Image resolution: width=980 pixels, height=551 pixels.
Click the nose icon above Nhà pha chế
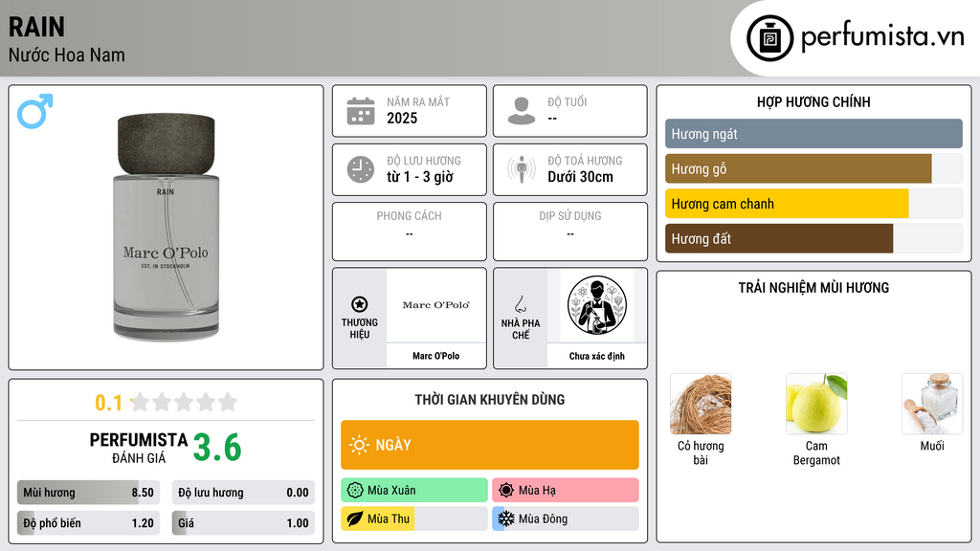[520, 304]
